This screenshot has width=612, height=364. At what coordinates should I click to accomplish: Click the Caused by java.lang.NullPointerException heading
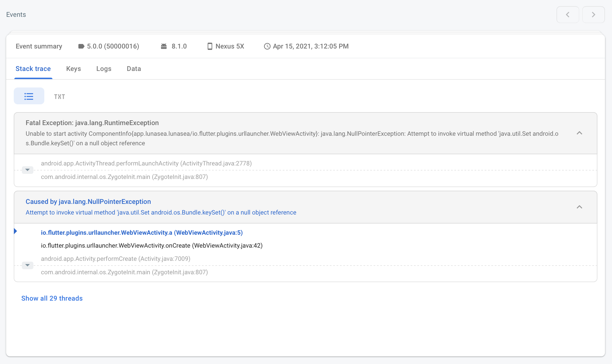(88, 202)
